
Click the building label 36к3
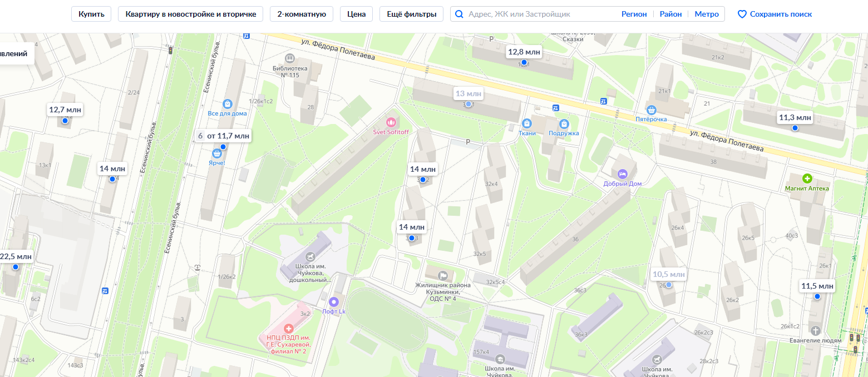(x=581, y=334)
